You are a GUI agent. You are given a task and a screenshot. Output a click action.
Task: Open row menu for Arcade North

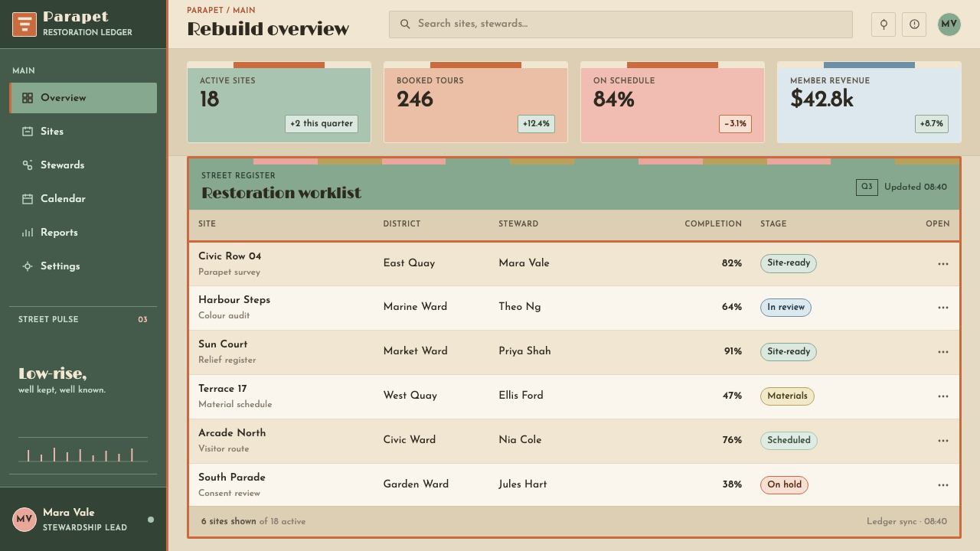point(943,441)
